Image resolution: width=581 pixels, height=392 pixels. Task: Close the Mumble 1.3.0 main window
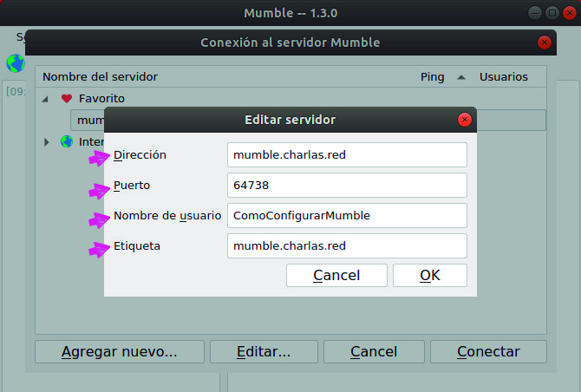click(x=570, y=13)
